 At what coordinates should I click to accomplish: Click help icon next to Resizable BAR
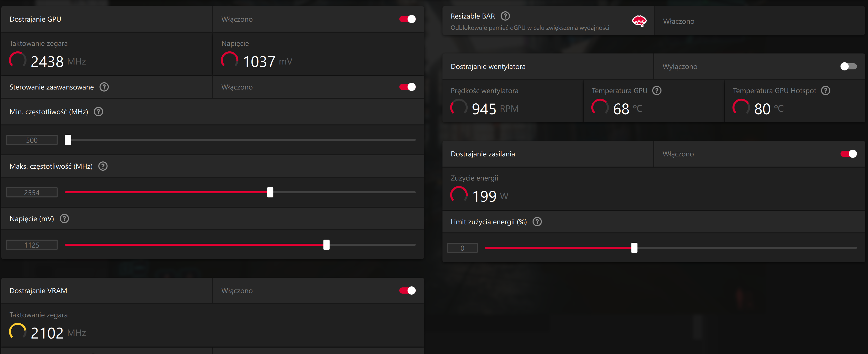tap(505, 16)
